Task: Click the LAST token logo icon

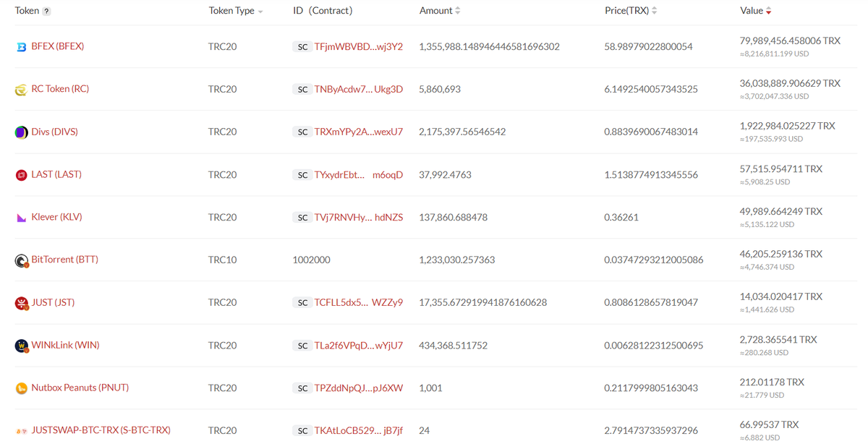Action: pos(22,175)
